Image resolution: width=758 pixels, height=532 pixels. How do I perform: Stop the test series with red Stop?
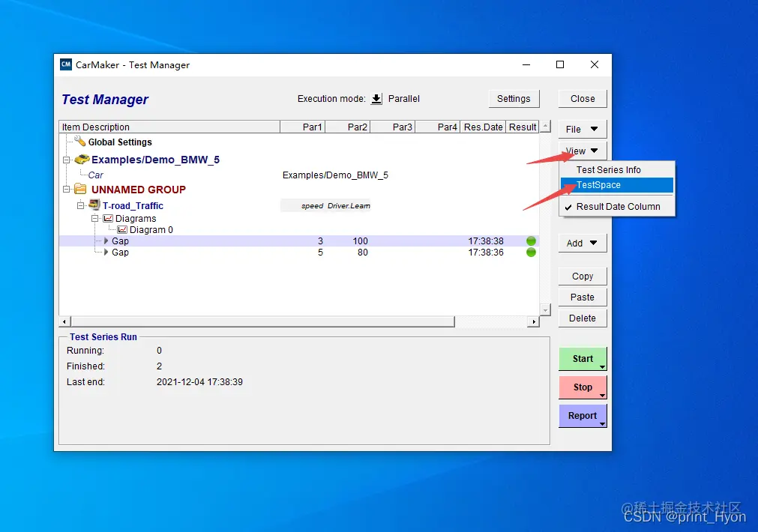click(x=582, y=387)
